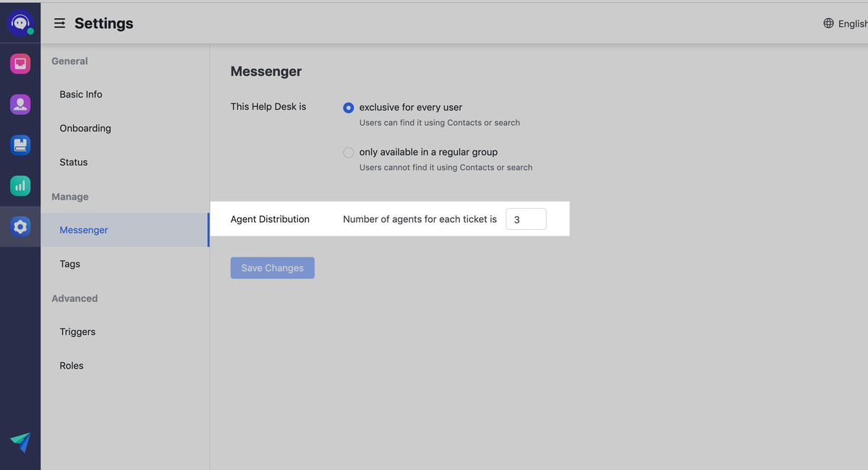Switch to the Tags settings page
The height and width of the screenshot is (470, 868).
click(x=69, y=263)
